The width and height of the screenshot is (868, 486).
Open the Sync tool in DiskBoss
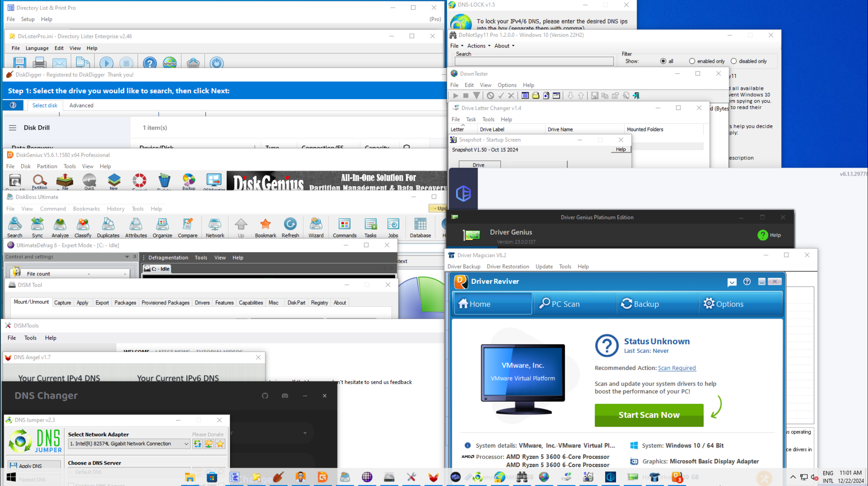pyautogui.click(x=37, y=227)
